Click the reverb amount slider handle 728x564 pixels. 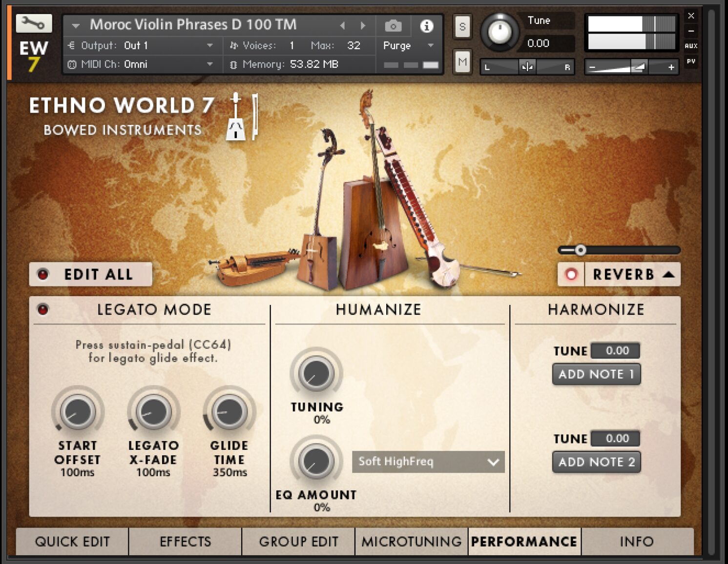[x=580, y=250]
